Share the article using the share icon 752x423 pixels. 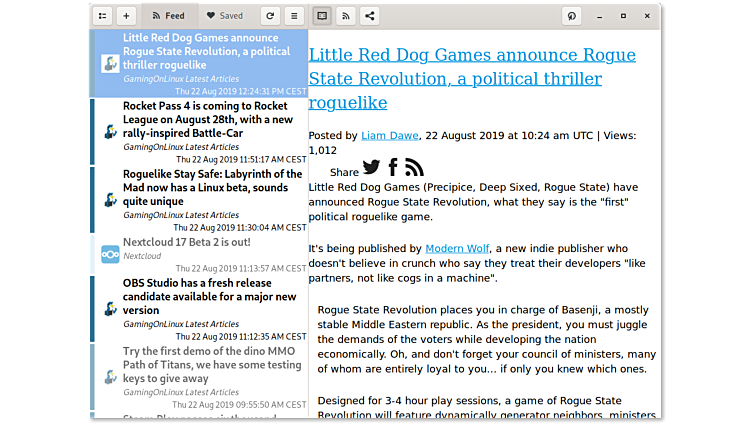(x=370, y=16)
